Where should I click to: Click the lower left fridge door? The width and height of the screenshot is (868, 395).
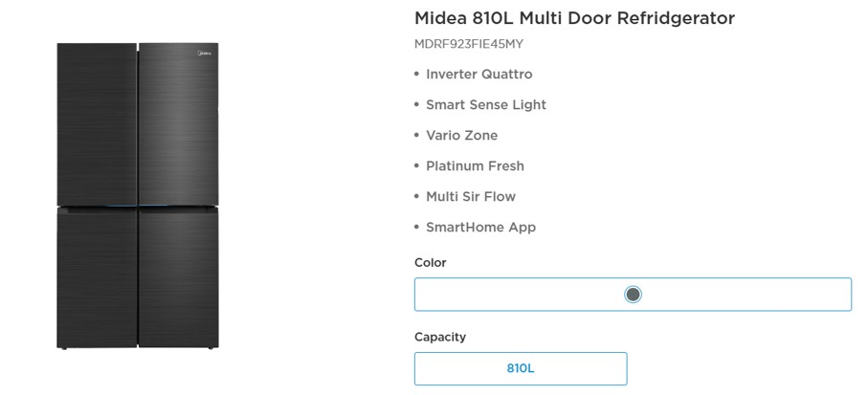coord(97,277)
